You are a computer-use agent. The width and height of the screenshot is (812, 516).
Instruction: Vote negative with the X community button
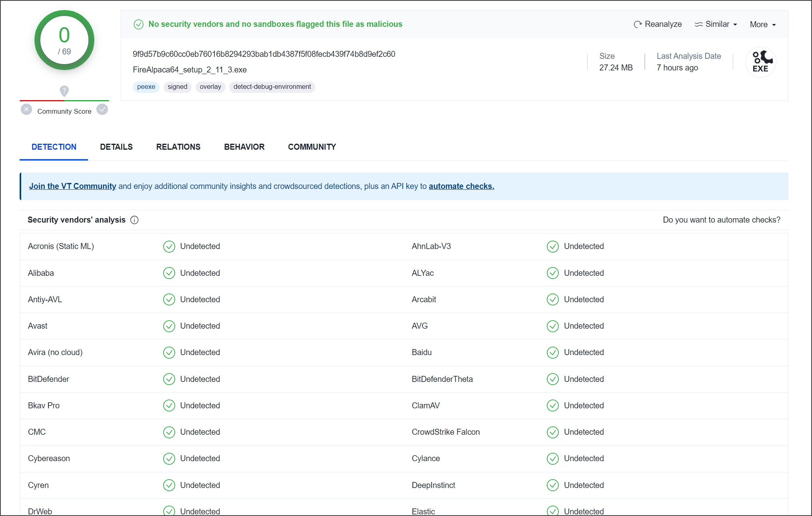click(x=26, y=109)
